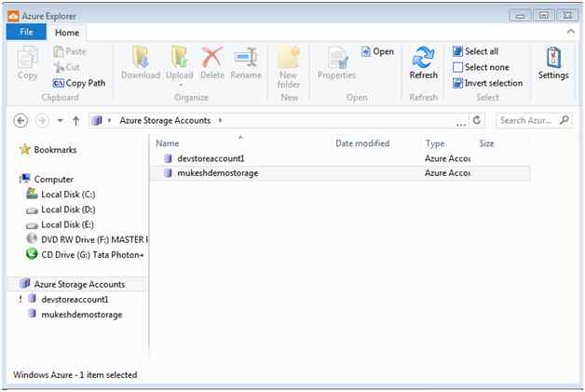This screenshot has width=585, height=392.
Task: Open Local Disk (D:) in sidebar
Action: tap(61, 210)
